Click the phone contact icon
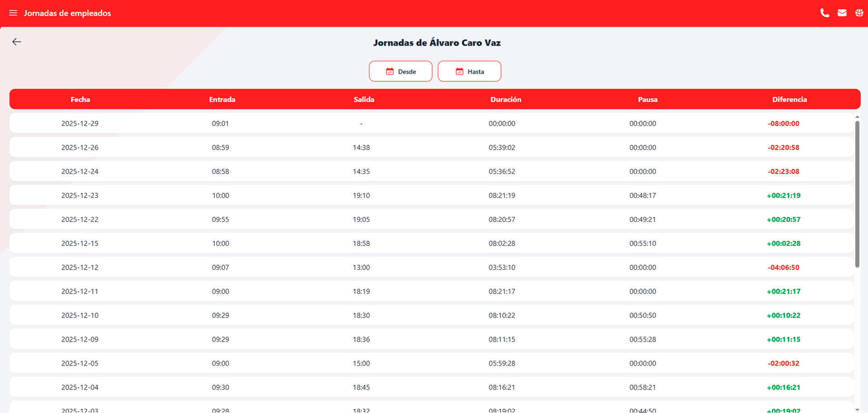868x413 pixels. point(825,13)
